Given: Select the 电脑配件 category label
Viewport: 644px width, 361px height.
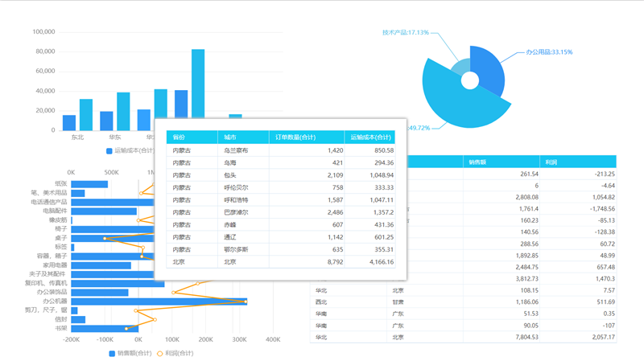Looking at the screenshot, I should coord(55,211).
